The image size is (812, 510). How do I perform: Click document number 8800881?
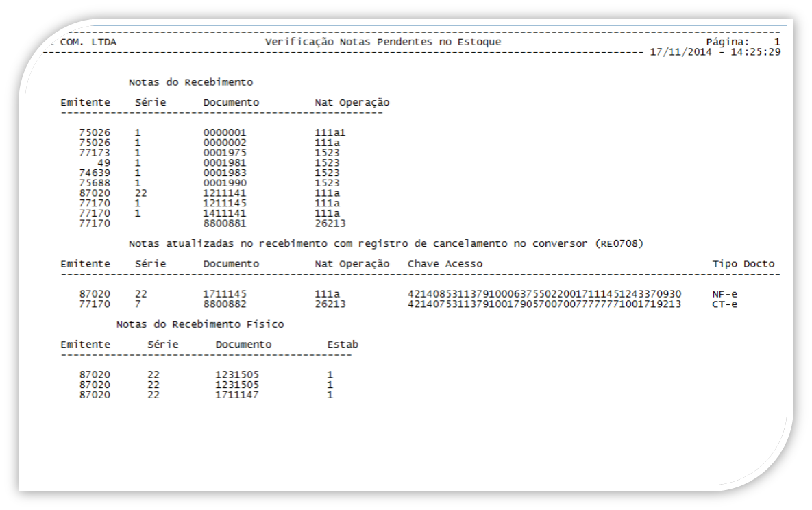pos(225,223)
